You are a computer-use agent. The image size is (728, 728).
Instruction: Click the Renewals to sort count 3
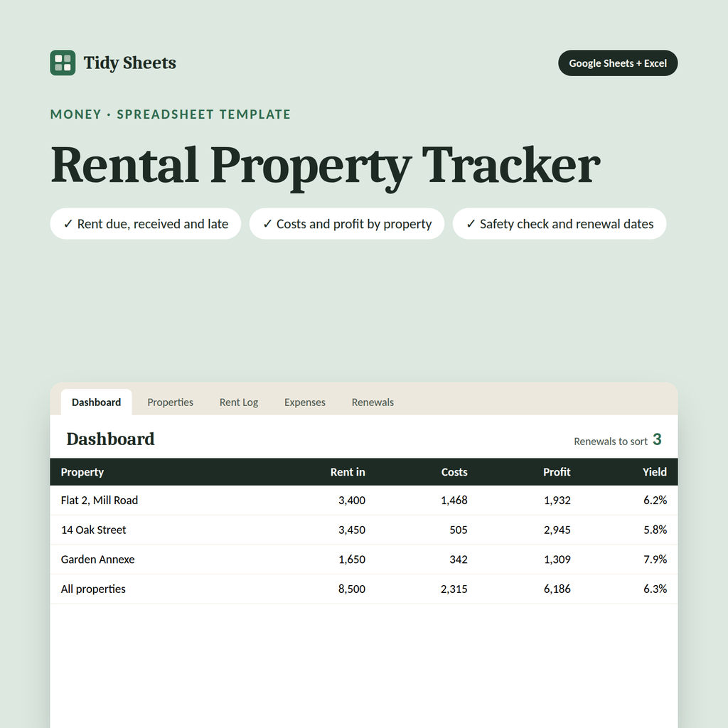657,439
